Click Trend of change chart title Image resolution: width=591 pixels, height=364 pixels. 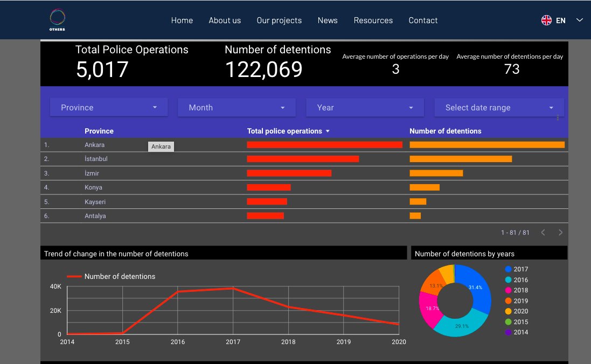(x=116, y=254)
